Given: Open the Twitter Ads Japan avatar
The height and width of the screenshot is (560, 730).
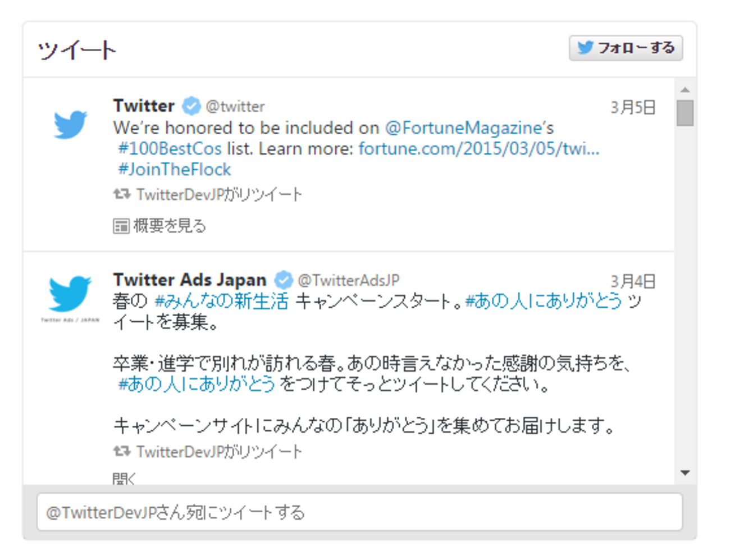Looking at the screenshot, I should pyautogui.click(x=70, y=298).
